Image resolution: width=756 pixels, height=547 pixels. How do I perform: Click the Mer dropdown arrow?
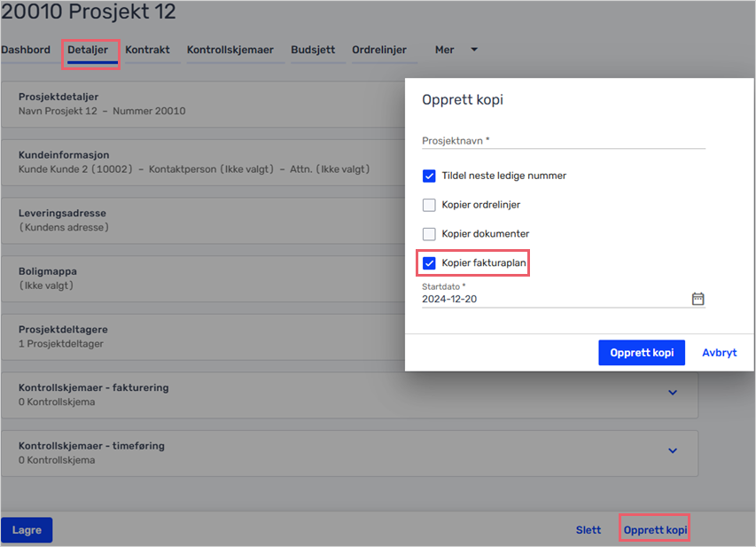(474, 50)
